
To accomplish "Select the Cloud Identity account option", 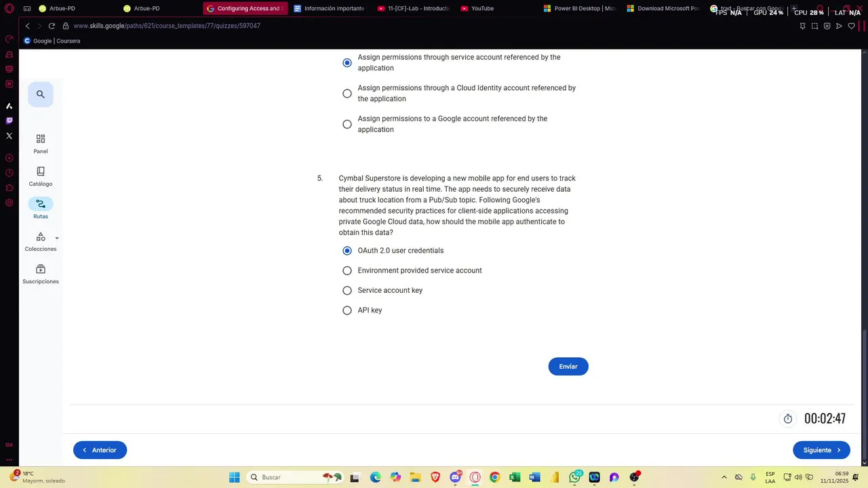I will tap(347, 94).
